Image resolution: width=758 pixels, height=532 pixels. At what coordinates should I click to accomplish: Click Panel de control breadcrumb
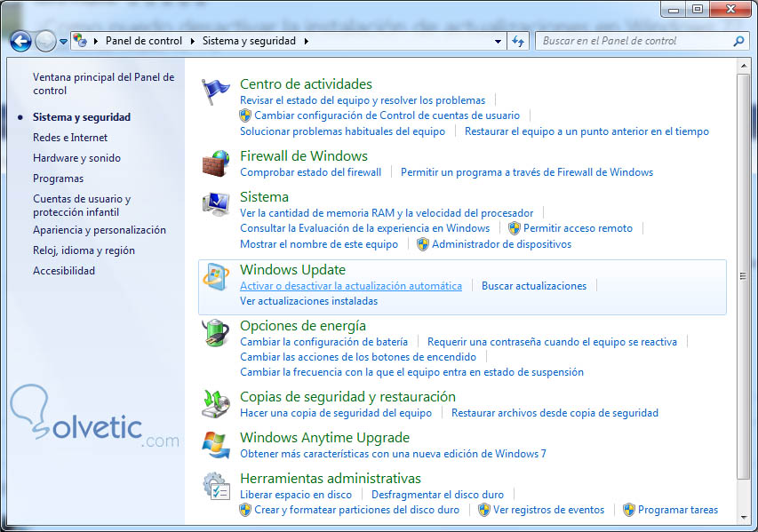(144, 41)
